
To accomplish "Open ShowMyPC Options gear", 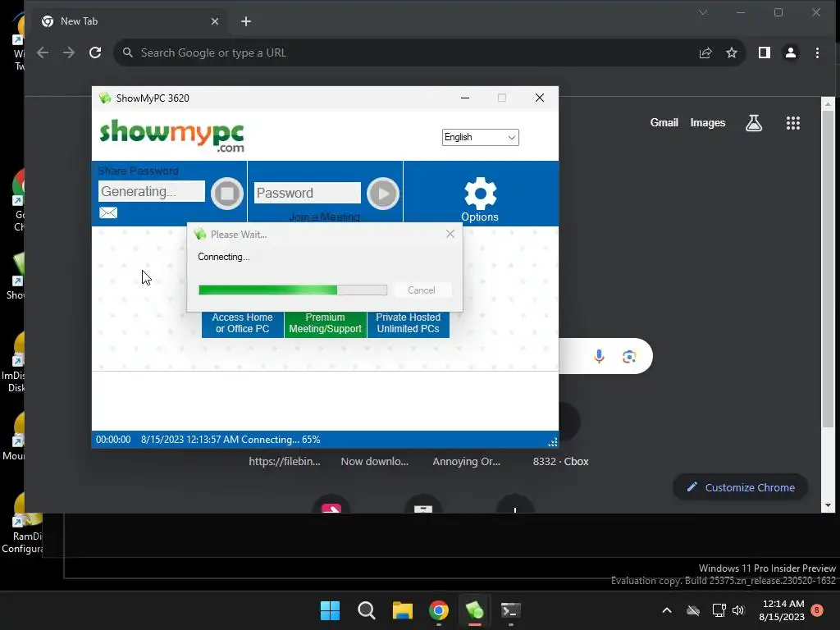I will (x=480, y=194).
